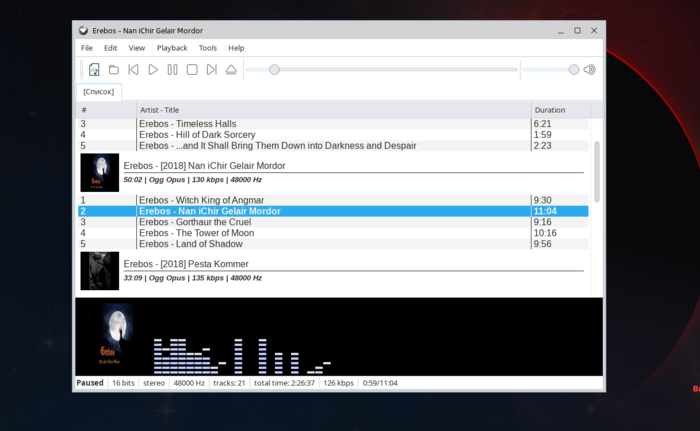This screenshot has width=700, height=431.
Task: Skip to the previous track
Action: [x=133, y=70]
